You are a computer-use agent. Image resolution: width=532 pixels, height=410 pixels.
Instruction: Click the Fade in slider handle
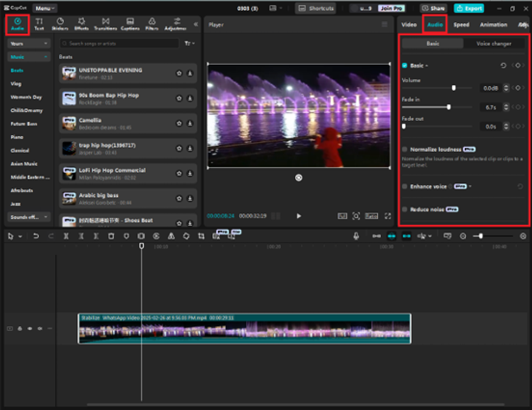(448, 107)
